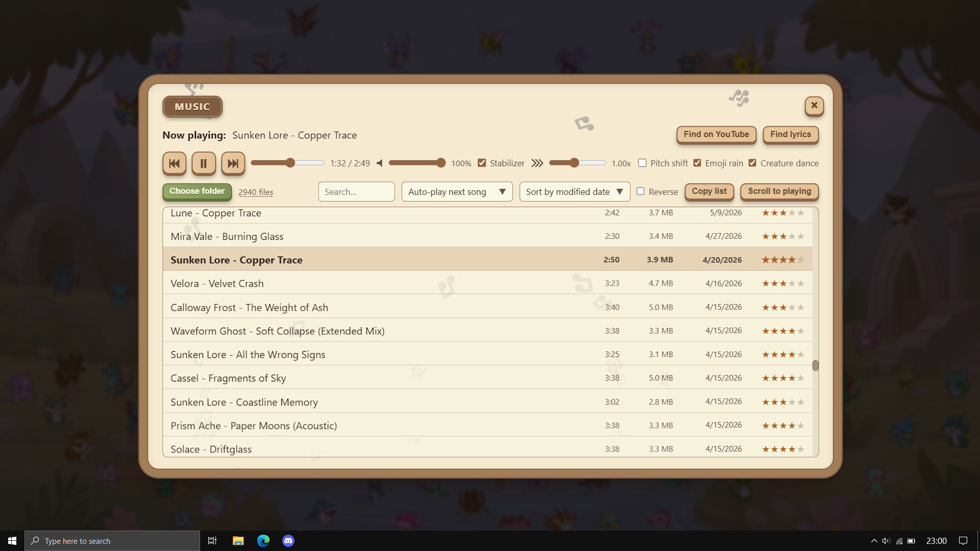This screenshot has height=551, width=980.
Task: Click the song list scrollbar thumb
Action: [x=815, y=365]
